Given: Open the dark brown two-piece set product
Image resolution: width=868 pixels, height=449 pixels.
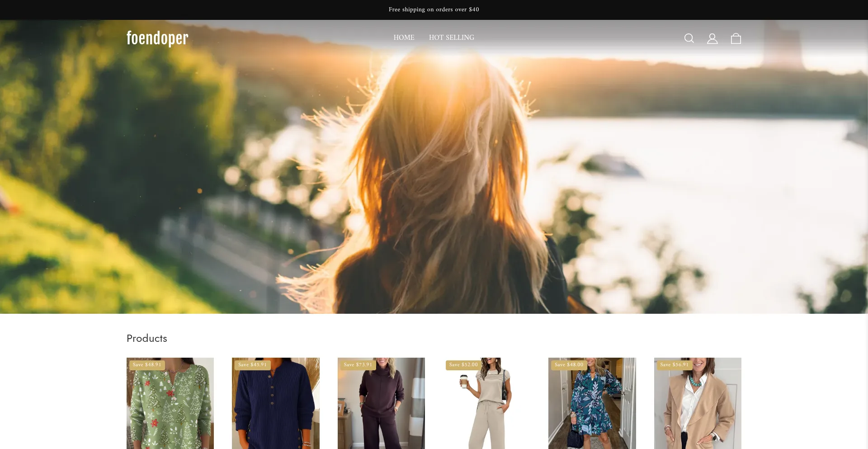Looking at the screenshot, I should (x=381, y=407).
